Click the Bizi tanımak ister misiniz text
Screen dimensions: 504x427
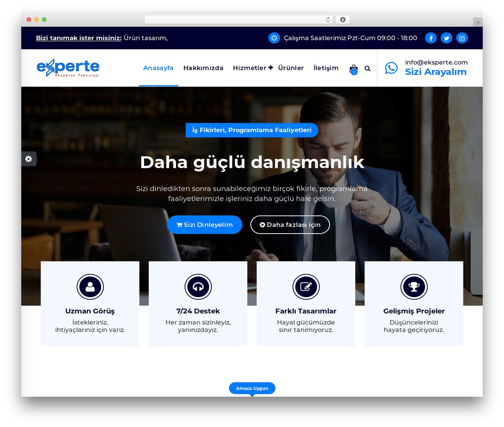[79, 38]
